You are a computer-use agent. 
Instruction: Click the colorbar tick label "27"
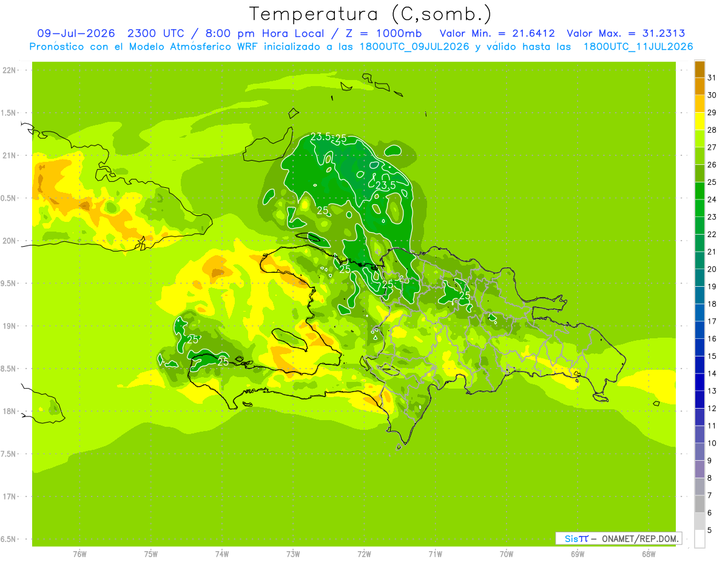pyautogui.click(x=712, y=147)
